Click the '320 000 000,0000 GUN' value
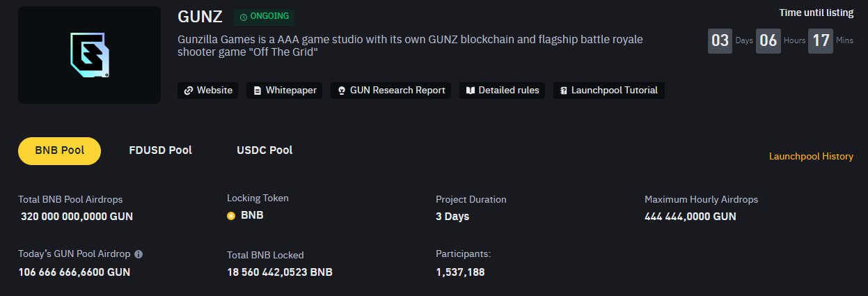 [x=77, y=217]
